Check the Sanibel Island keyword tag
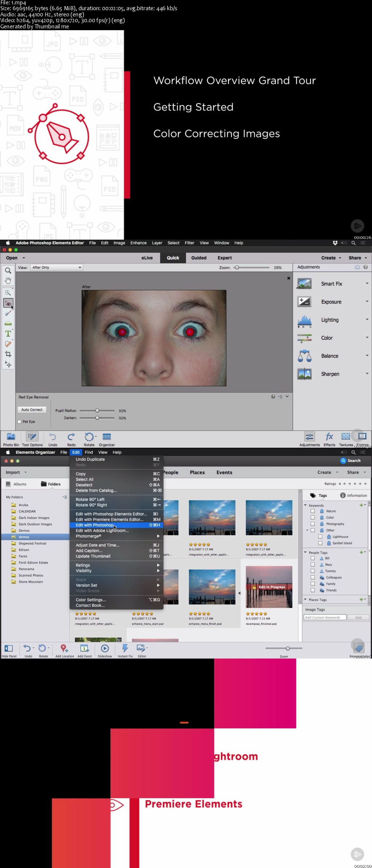The width and height of the screenshot is (372, 868). click(320, 543)
